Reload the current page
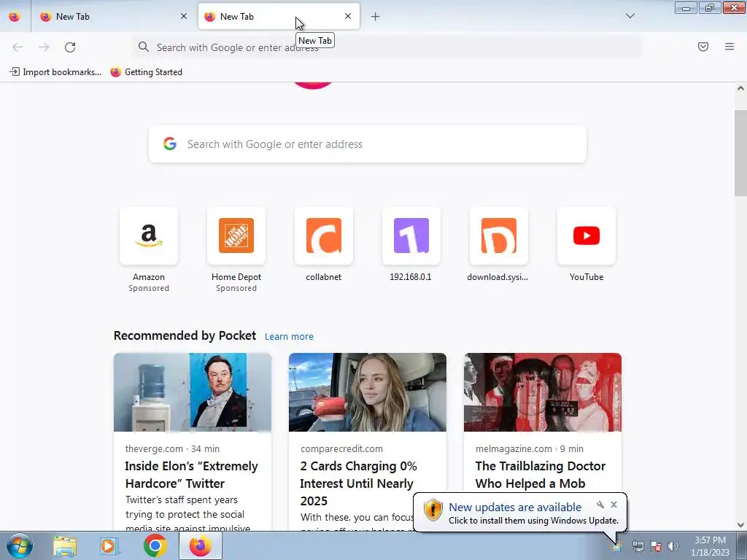 [x=70, y=47]
